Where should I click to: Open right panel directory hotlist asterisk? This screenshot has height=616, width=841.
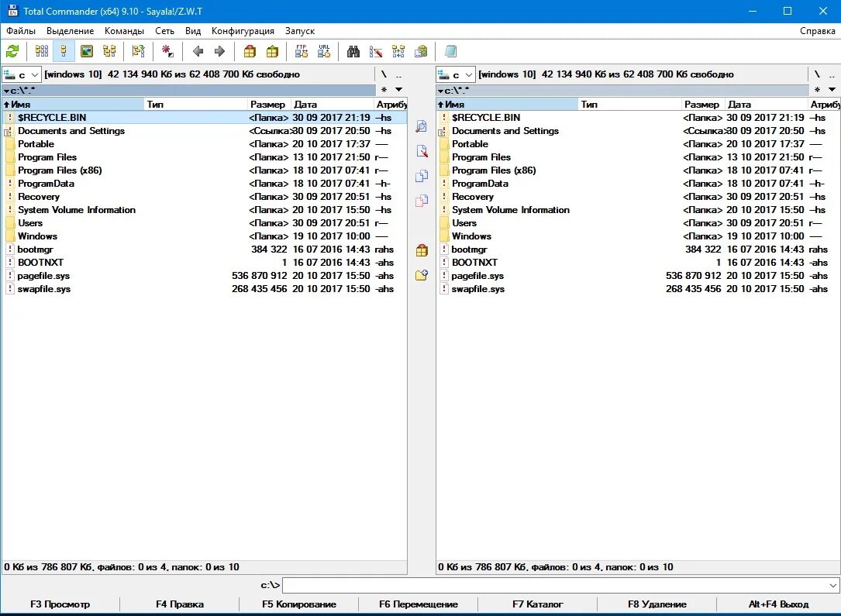tap(818, 90)
